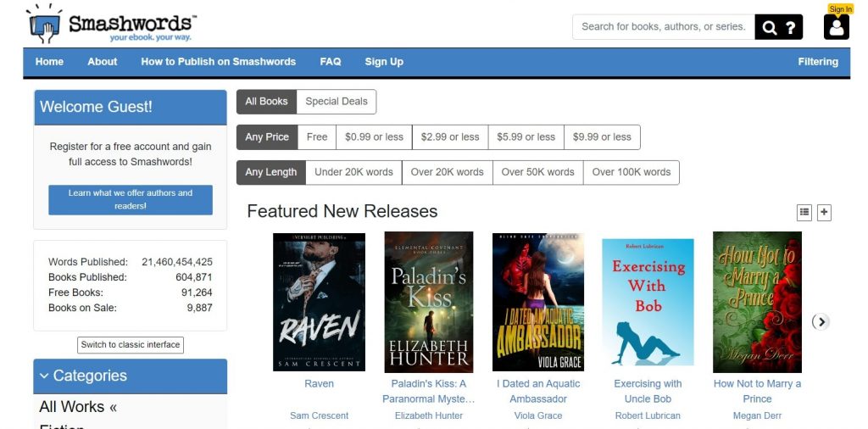Image resolution: width=868 pixels, height=429 pixels.
Task: Open the Sign Up menu item
Action: click(384, 62)
